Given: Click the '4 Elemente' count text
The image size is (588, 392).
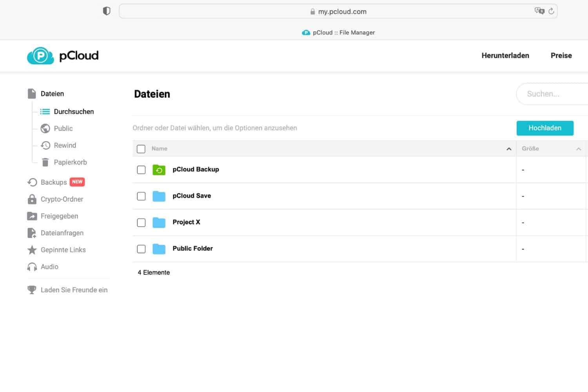Looking at the screenshot, I should tap(154, 272).
